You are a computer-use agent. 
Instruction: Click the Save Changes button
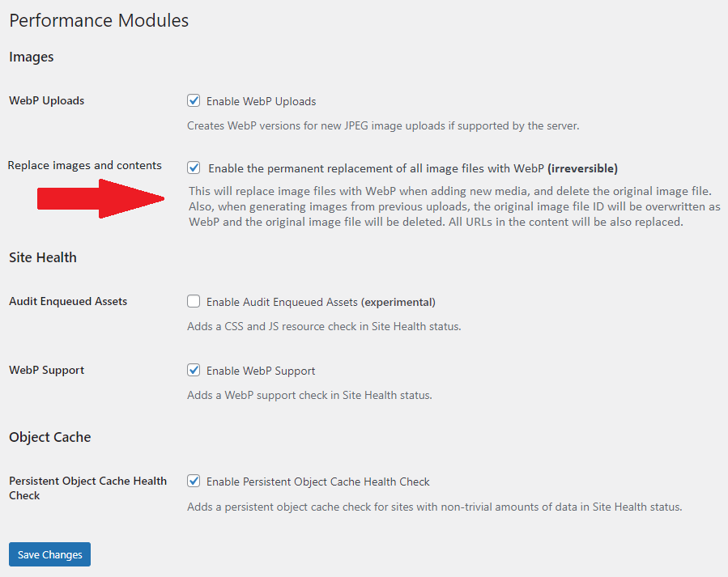pyautogui.click(x=49, y=554)
